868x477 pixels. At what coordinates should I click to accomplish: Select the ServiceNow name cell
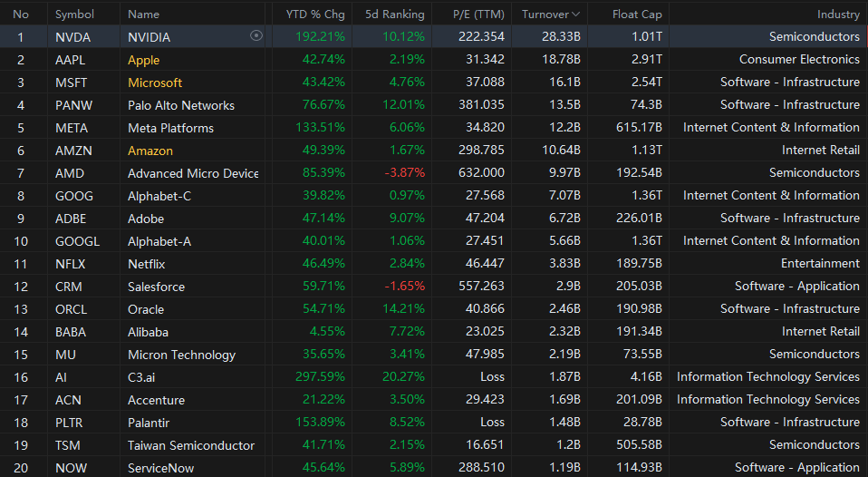pyautogui.click(x=160, y=469)
